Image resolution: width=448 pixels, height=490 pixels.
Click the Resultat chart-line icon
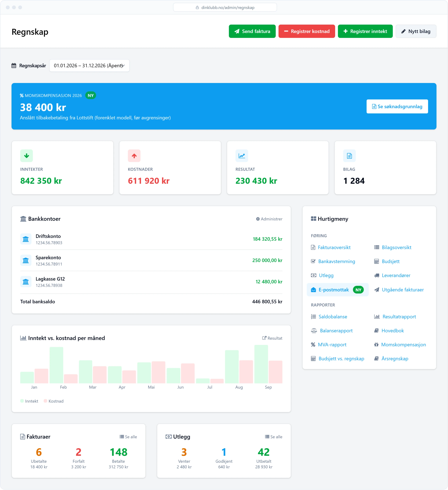pyautogui.click(x=242, y=156)
